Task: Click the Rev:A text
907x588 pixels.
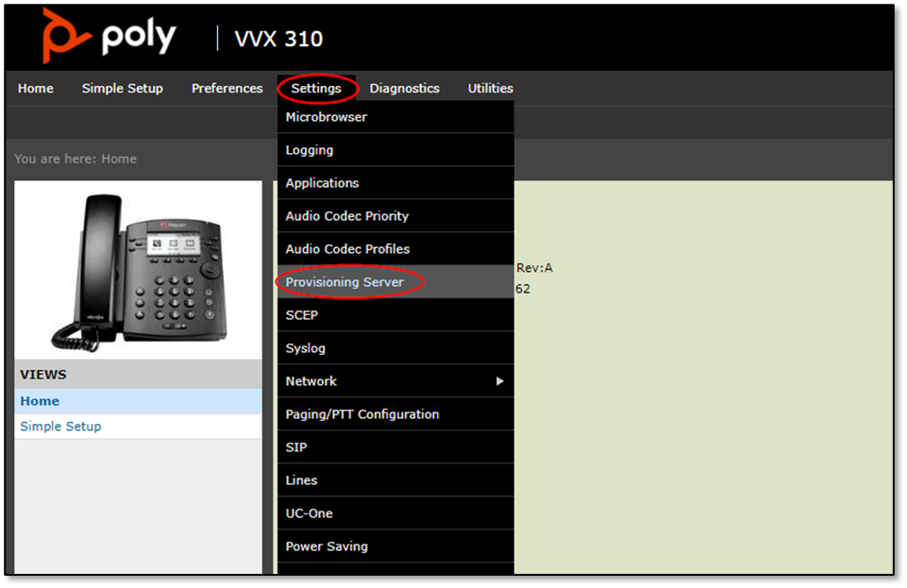Action: pyautogui.click(x=534, y=268)
